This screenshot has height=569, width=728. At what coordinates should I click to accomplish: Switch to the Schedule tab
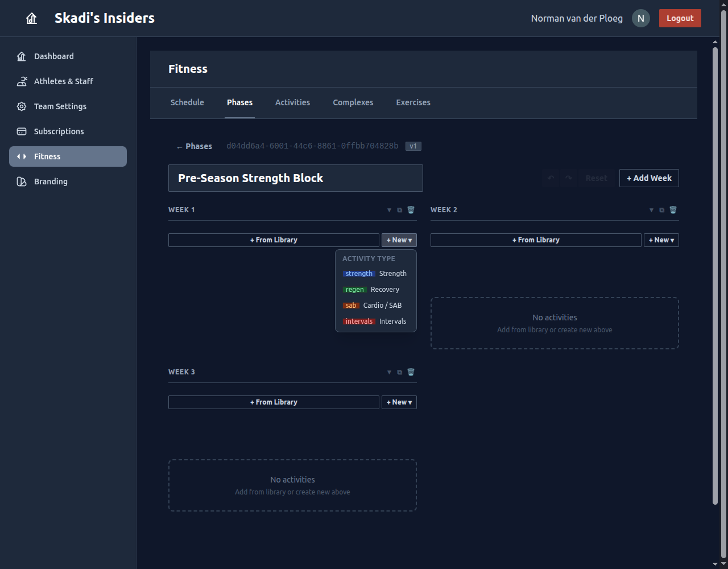[187, 102]
